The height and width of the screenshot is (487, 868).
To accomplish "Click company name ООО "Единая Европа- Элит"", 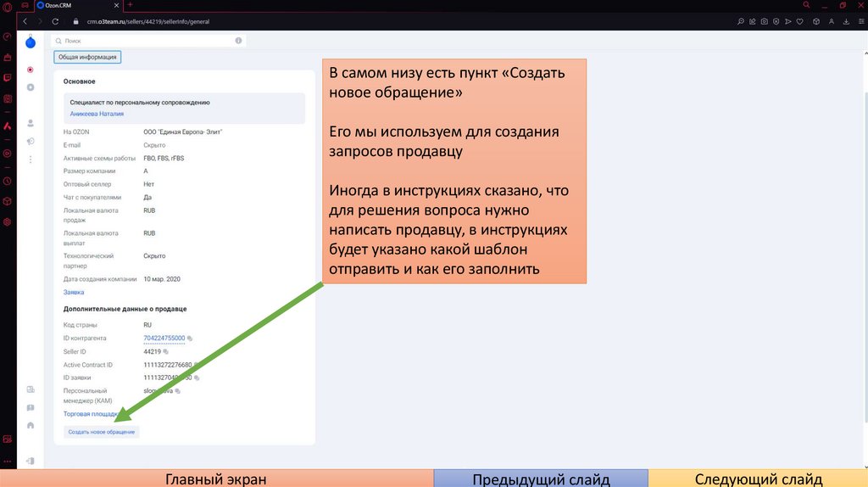I will 183,132.
